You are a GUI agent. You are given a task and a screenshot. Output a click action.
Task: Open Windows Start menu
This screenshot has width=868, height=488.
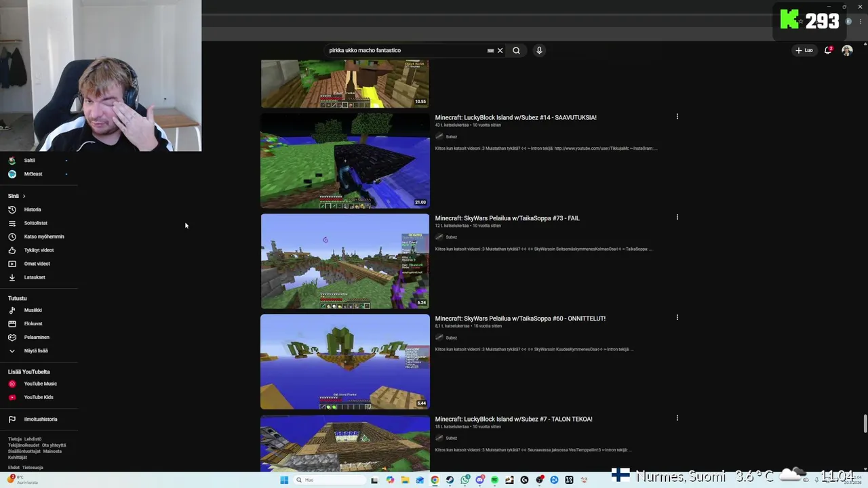pyautogui.click(x=284, y=480)
